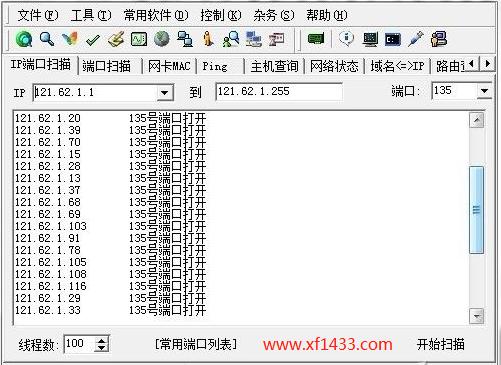
Task: Click the results list vertical scrollbar thumb
Action: (476, 210)
